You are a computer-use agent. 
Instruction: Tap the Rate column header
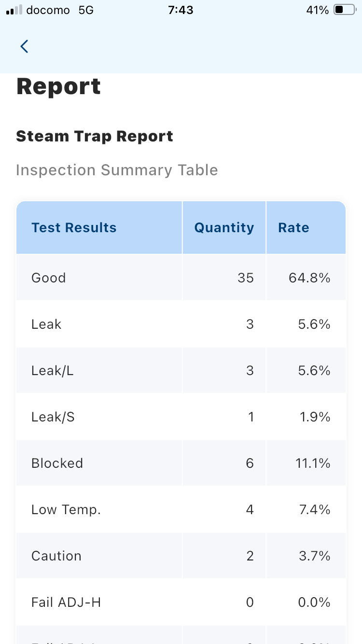point(293,227)
